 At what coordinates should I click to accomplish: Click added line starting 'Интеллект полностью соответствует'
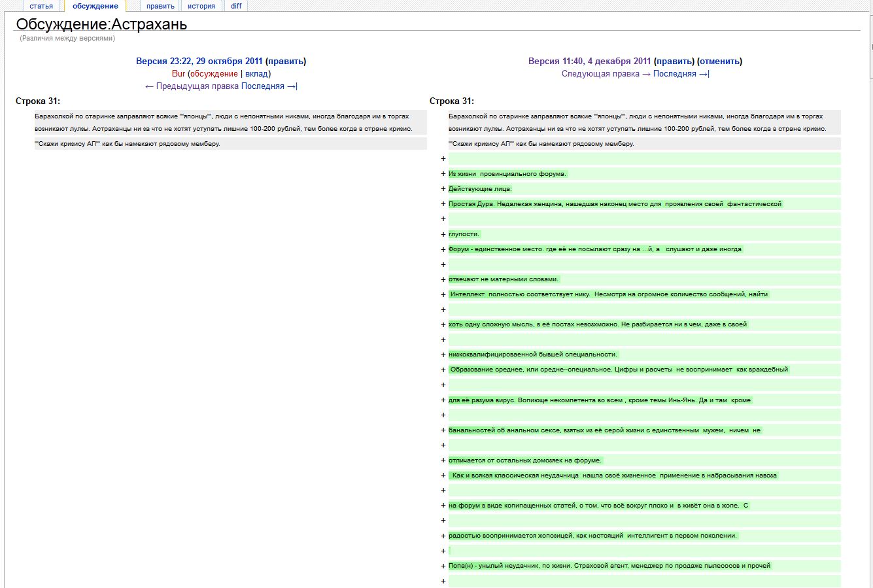coord(644,294)
